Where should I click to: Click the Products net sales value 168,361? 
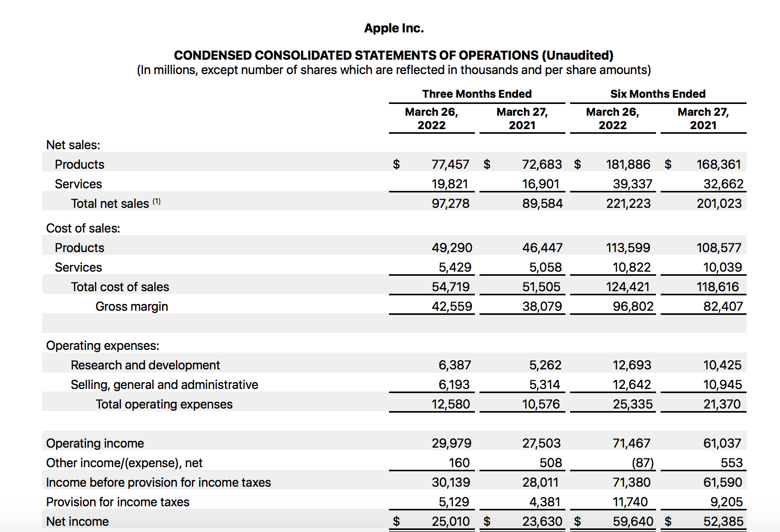719,165
